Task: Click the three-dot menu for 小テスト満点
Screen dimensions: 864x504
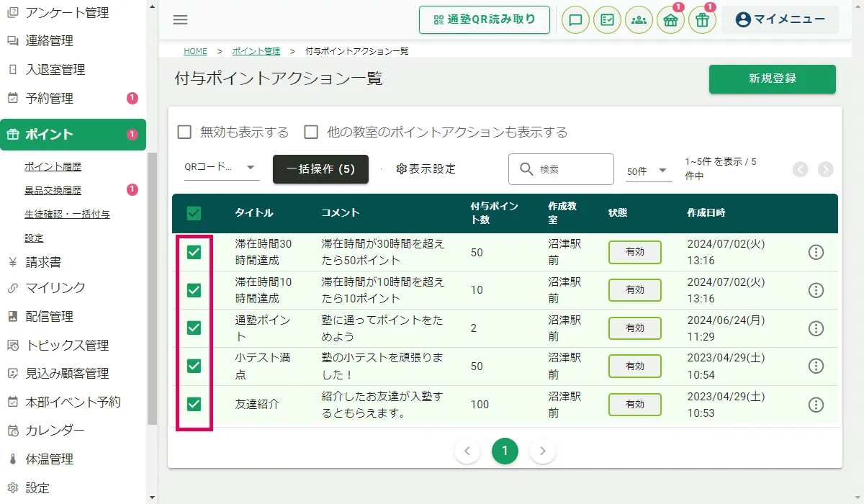Action: coord(816,366)
